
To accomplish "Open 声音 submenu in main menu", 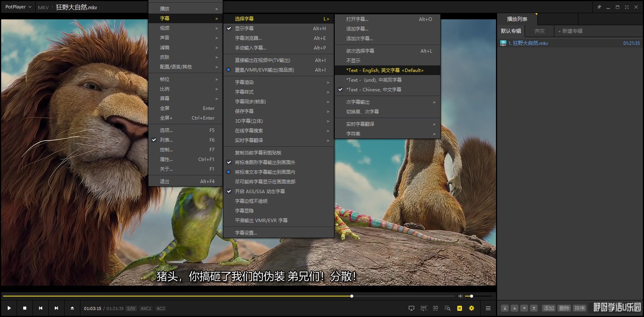I will point(186,38).
